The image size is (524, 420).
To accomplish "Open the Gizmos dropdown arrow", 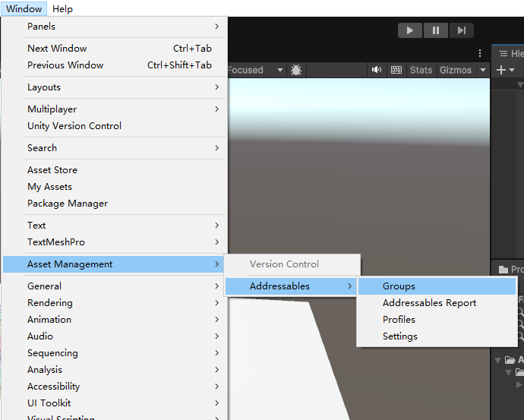I will point(483,70).
